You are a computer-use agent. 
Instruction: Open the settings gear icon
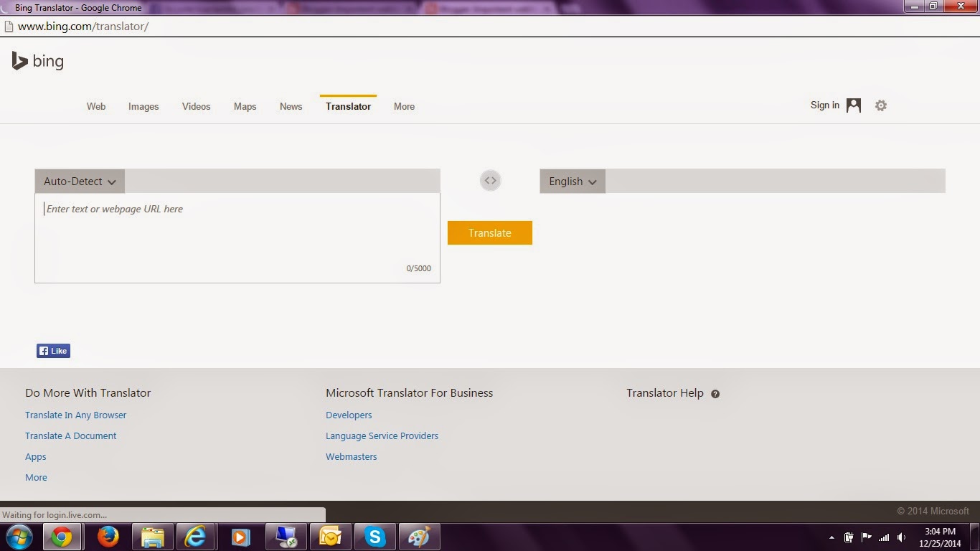[881, 105]
